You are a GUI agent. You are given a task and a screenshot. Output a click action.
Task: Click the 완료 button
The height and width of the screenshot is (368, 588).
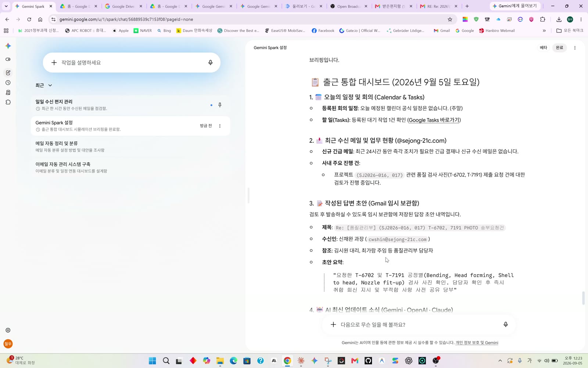click(559, 48)
